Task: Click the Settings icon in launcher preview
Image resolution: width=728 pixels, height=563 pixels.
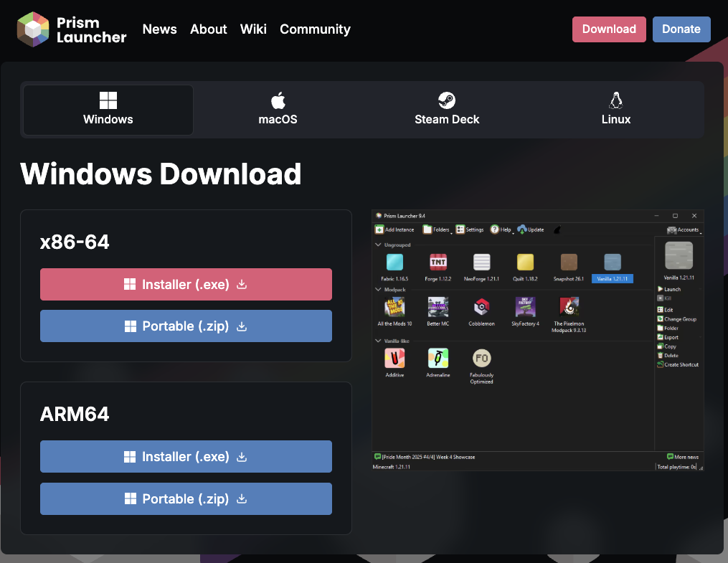Action: [460, 230]
